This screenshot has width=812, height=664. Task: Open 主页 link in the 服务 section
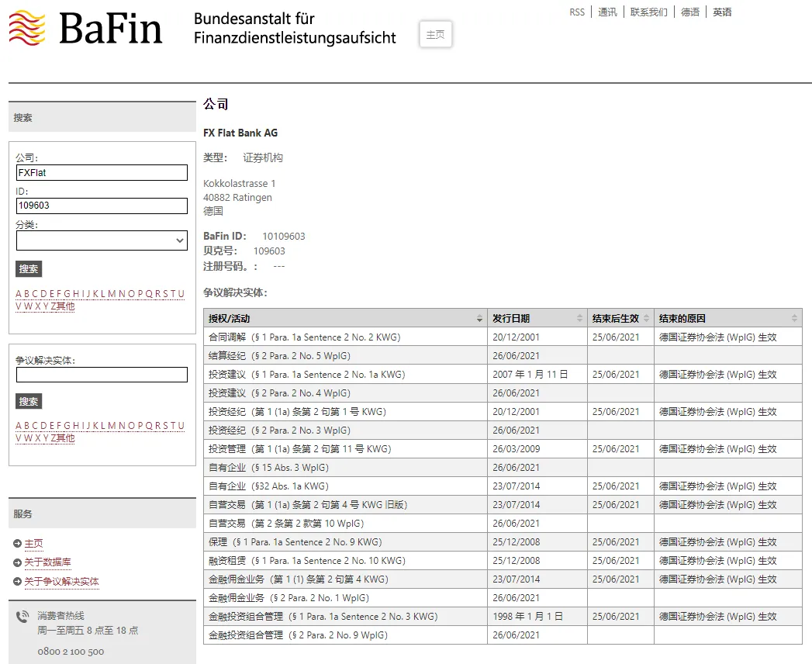pyautogui.click(x=33, y=543)
